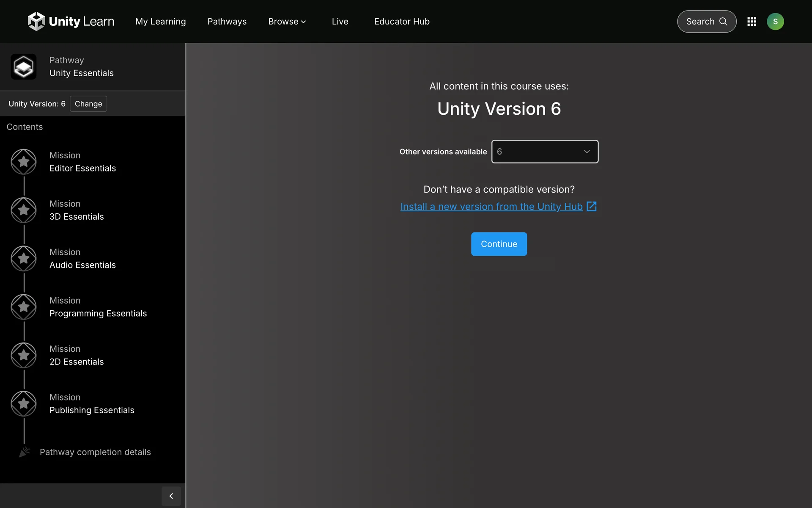Click the Audio Essentials mission star badge

click(24, 258)
